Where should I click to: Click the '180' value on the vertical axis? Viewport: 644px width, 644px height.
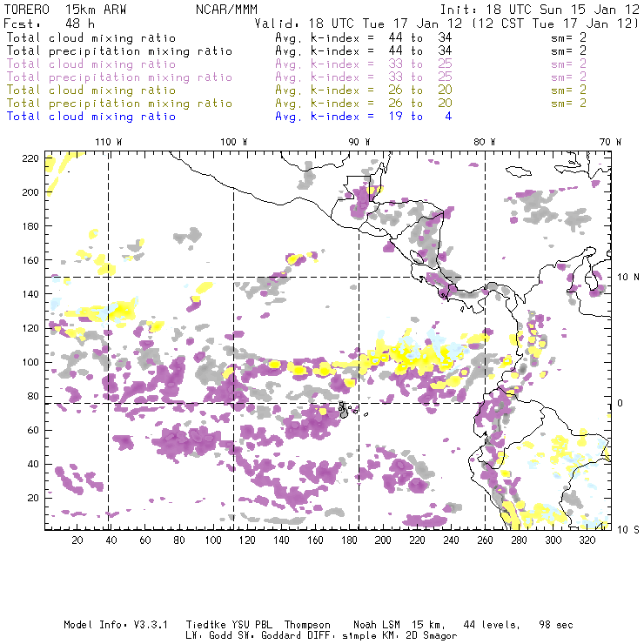pos(30,226)
